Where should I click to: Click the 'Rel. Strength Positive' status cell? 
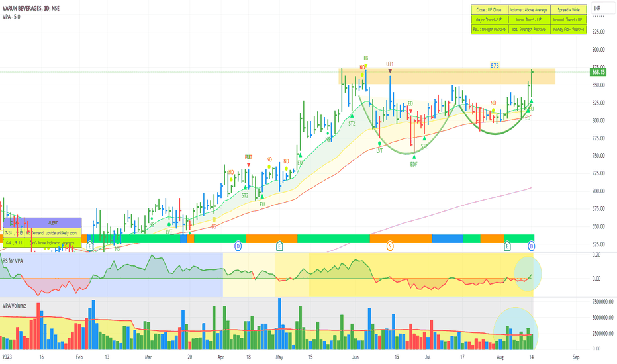(x=489, y=30)
